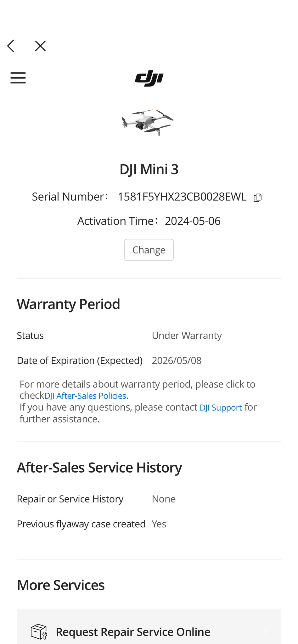Tap the DJI Mini 3 drone image
Screen dimensions: 298x644
(x=148, y=122)
